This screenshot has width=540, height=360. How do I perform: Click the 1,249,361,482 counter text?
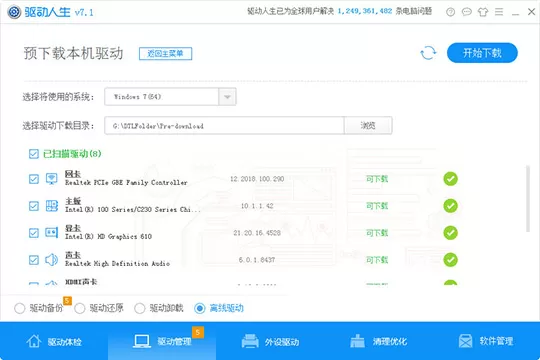[365, 11]
